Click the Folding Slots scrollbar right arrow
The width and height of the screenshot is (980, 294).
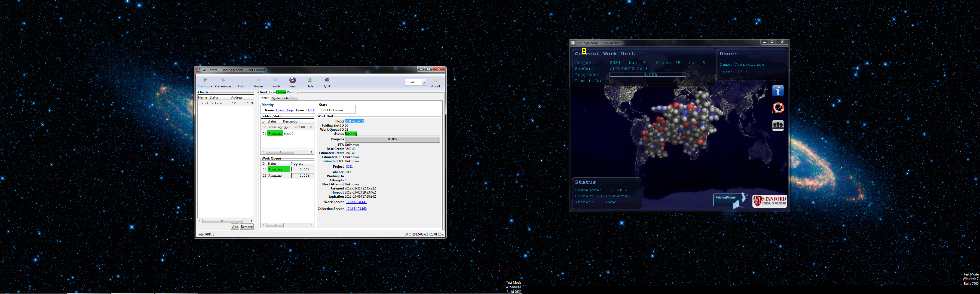(312, 152)
